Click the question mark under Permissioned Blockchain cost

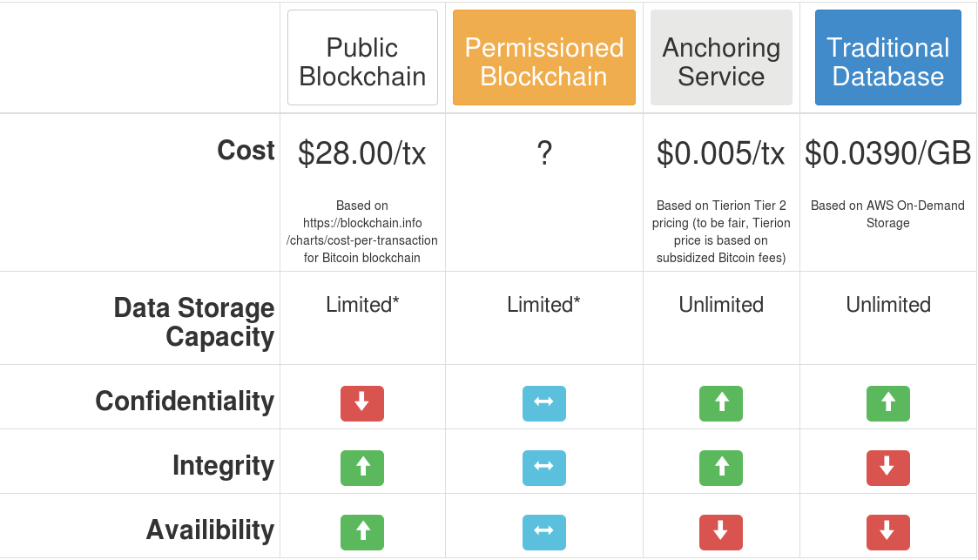[544, 152]
